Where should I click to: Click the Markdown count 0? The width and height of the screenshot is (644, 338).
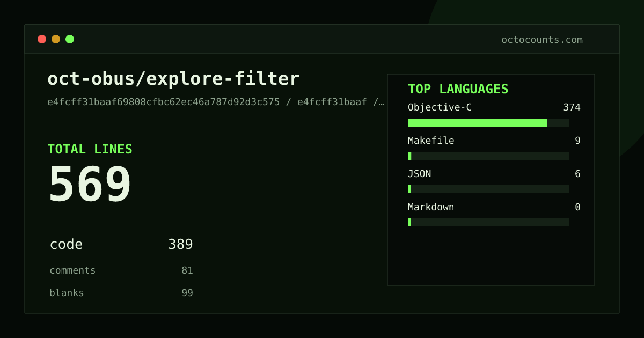(577, 207)
